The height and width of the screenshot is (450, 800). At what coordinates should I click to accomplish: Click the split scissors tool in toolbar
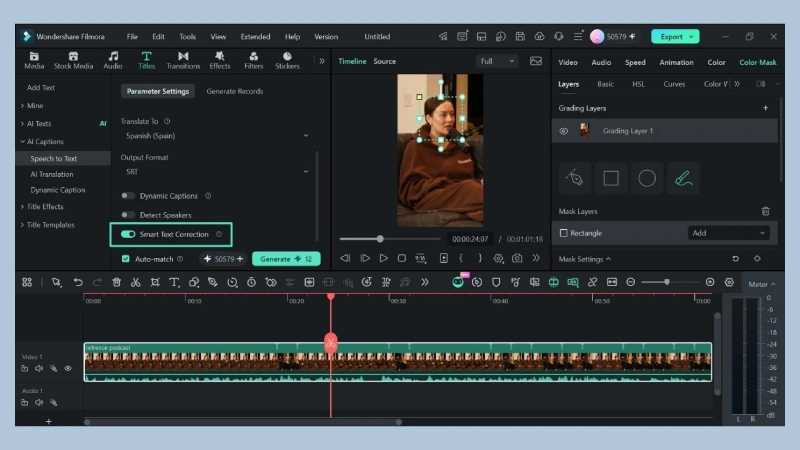[x=135, y=282]
